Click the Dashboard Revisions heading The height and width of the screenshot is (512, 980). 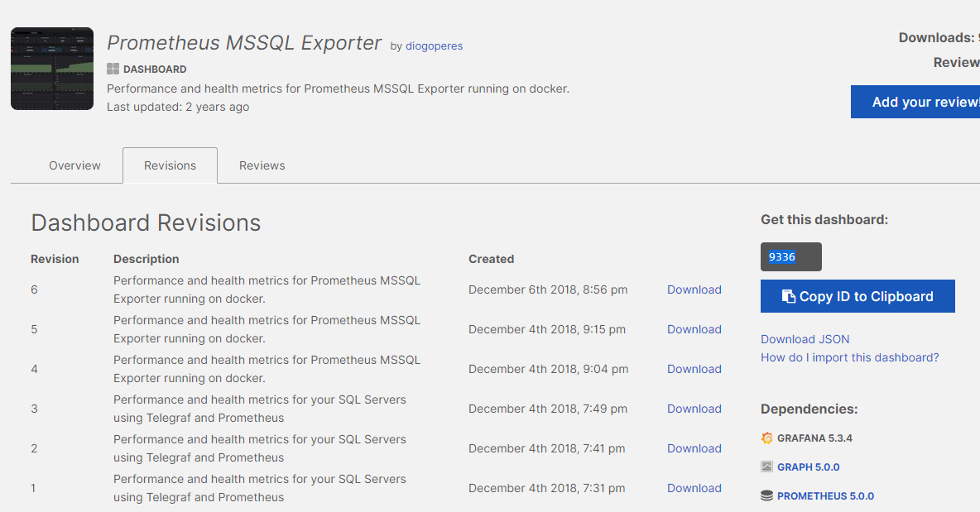coord(146,223)
